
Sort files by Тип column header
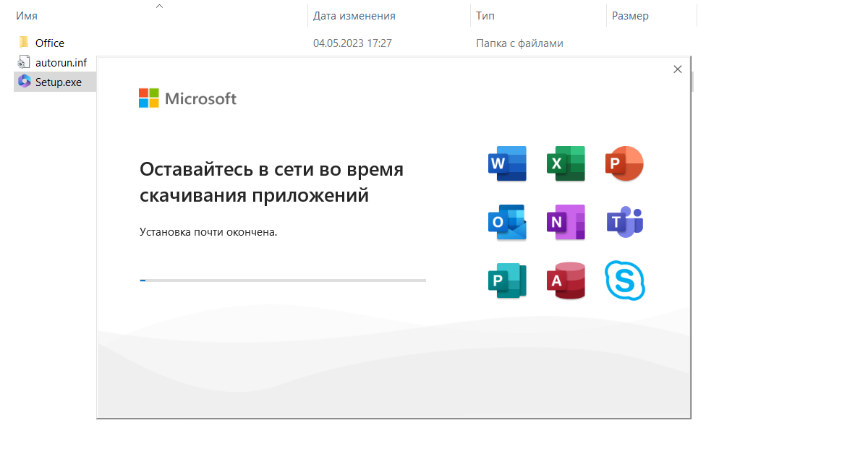tap(485, 15)
